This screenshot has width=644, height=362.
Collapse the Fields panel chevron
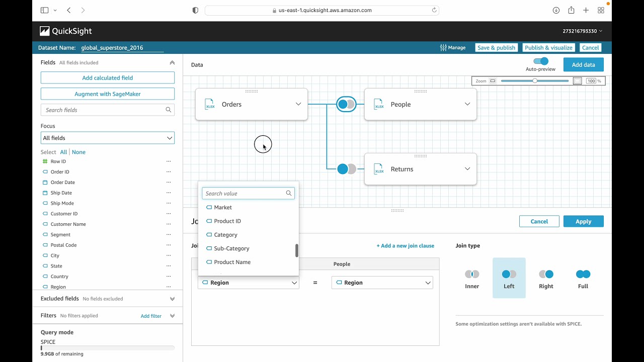click(x=172, y=63)
